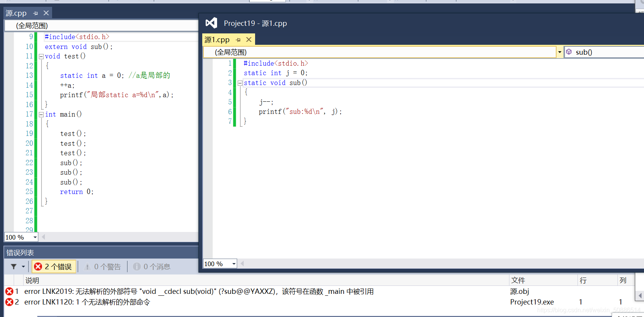644x317 pixels.
Task: Click the 错误列表 panel title
Action: pyautogui.click(x=20, y=253)
